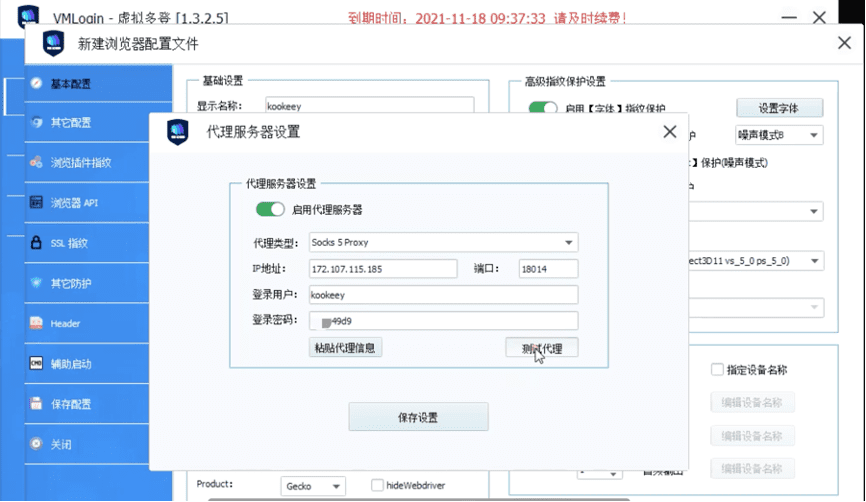Screen dimensions: 866x502
Task: Switch to the 浏览器 API tab
Action: 87,203
